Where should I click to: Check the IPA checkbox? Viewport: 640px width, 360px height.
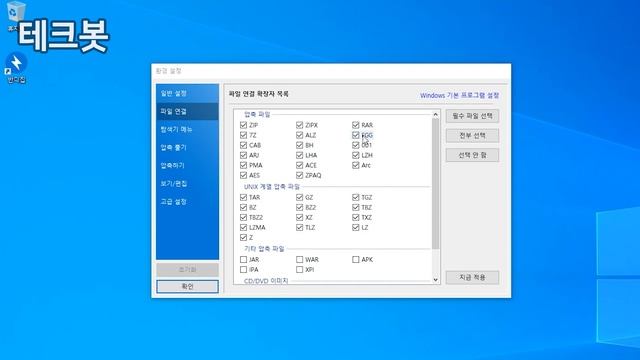coord(244,270)
